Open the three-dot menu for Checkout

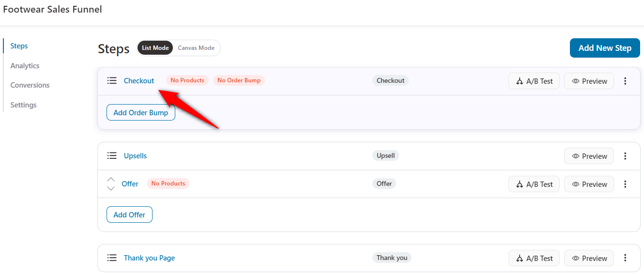click(625, 81)
